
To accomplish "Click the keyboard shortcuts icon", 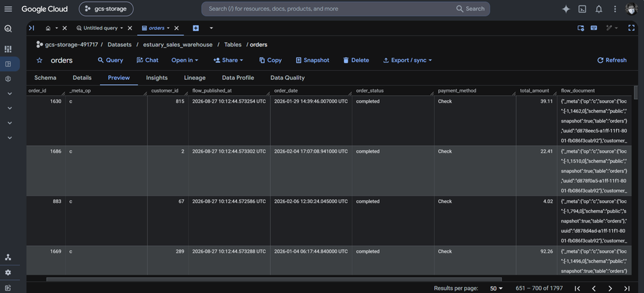I will (594, 28).
